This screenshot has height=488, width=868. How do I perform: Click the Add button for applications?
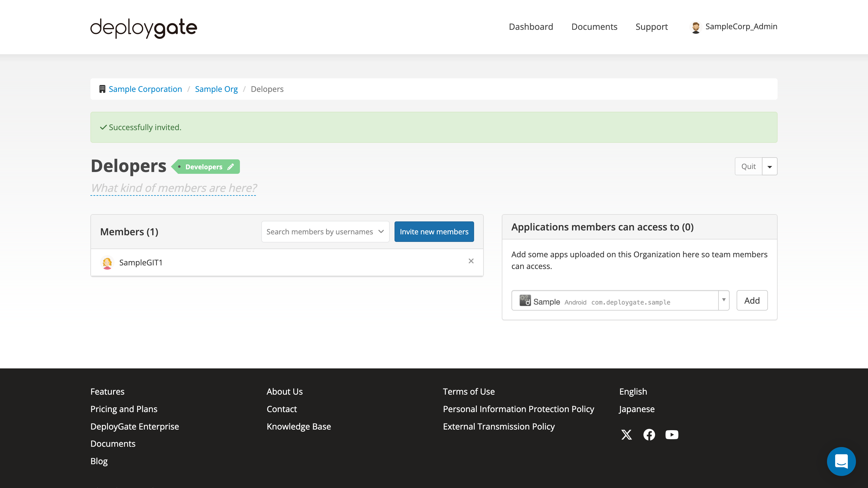[752, 300]
